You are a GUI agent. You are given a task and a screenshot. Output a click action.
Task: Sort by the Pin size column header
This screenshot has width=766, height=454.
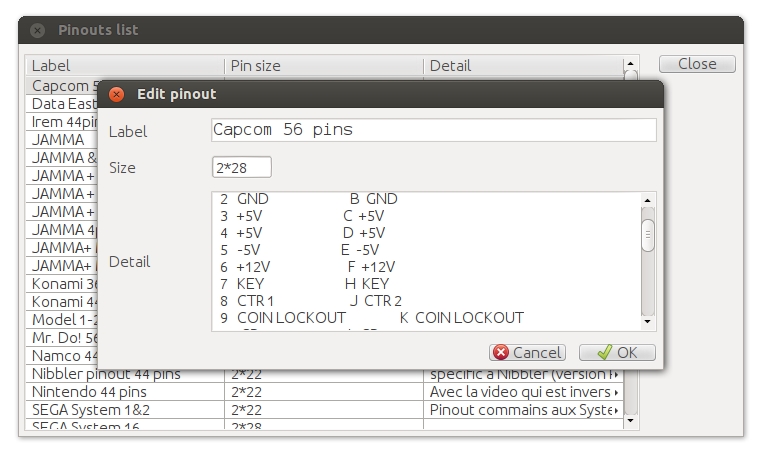pos(323,66)
